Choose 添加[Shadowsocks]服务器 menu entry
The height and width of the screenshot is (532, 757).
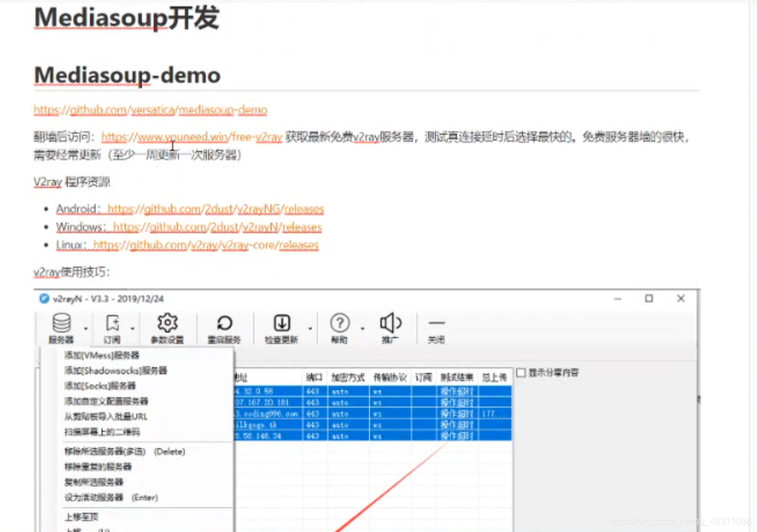coord(116,370)
